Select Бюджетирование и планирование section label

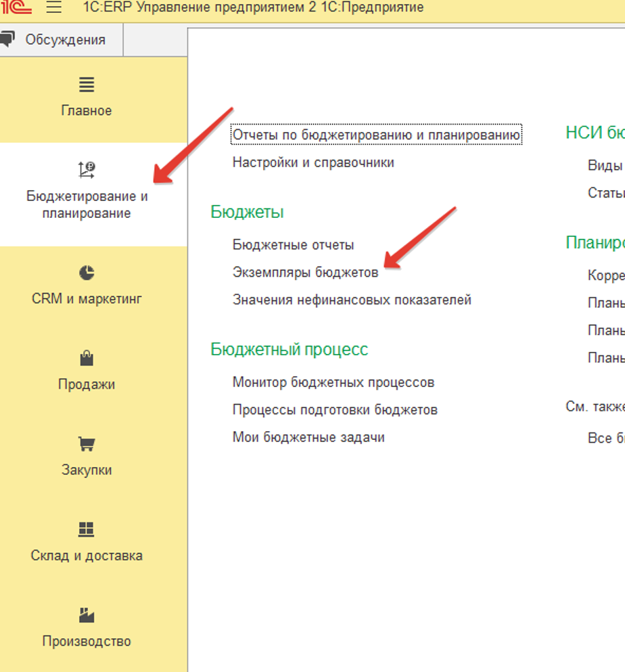pos(87,204)
